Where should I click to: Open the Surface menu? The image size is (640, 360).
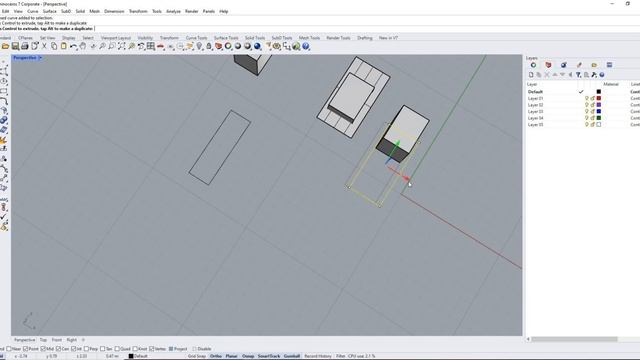(x=49, y=11)
